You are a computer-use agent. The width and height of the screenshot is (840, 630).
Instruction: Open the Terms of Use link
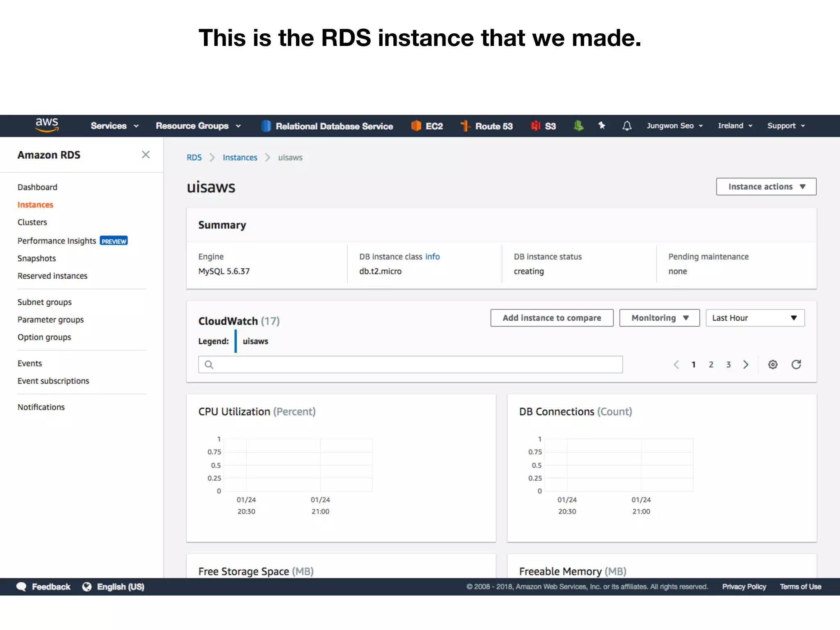pyautogui.click(x=801, y=587)
